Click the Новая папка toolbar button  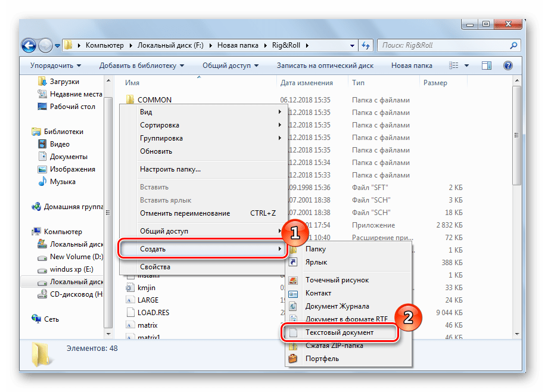point(412,66)
